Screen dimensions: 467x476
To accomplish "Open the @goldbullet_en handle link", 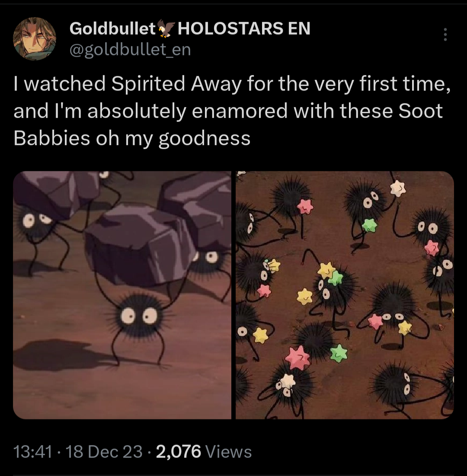I will [130, 49].
